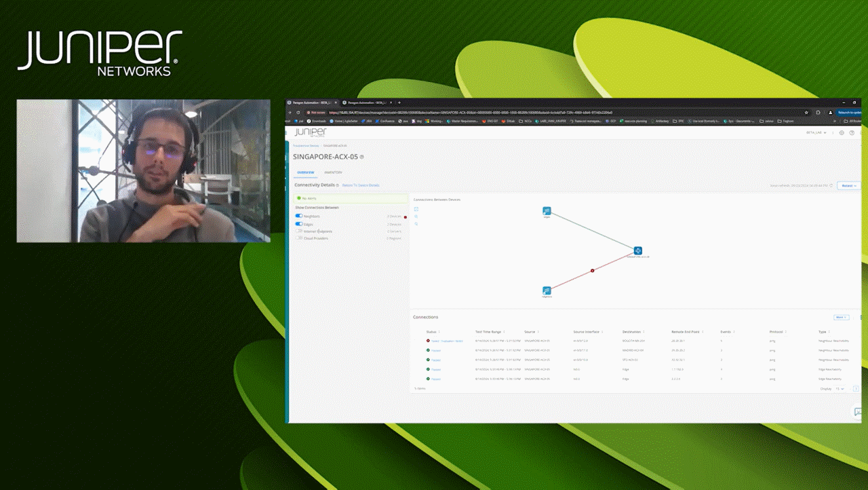Enable the Cloud Providers toggle
This screenshot has height=490, width=868.
(298, 239)
